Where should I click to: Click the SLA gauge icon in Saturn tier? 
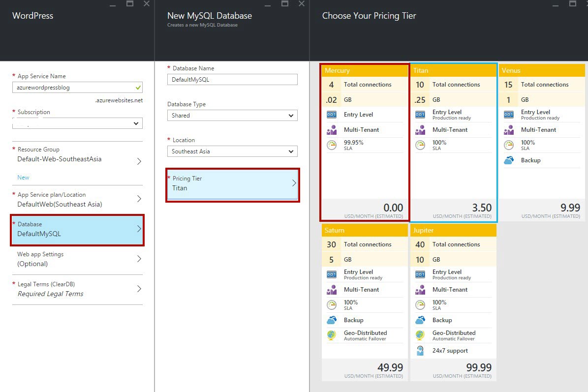tap(332, 305)
